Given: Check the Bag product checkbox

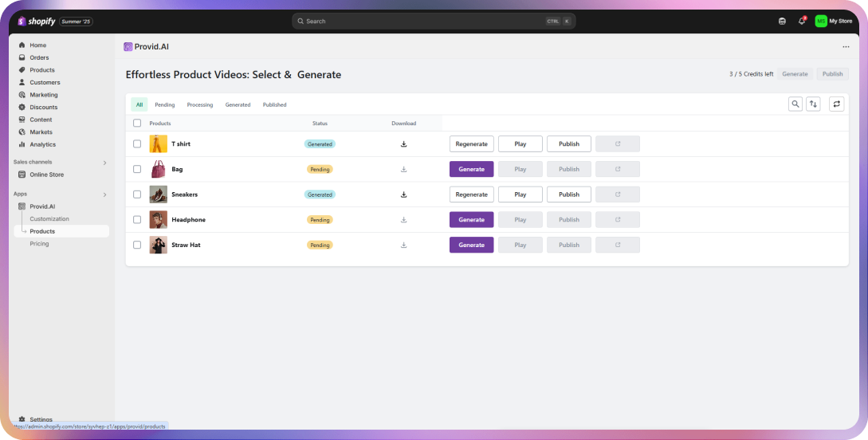Looking at the screenshot, I should pyautogui.click(x=137, y=169).
